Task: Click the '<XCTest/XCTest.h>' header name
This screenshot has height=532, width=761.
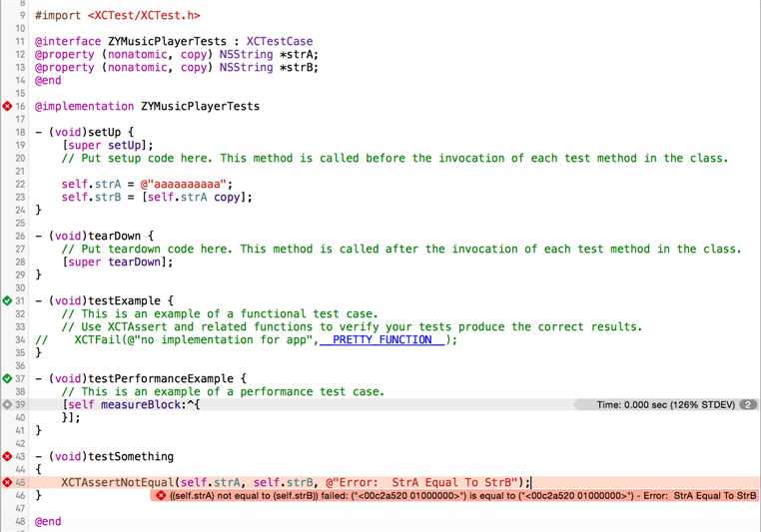Action: 144,16
